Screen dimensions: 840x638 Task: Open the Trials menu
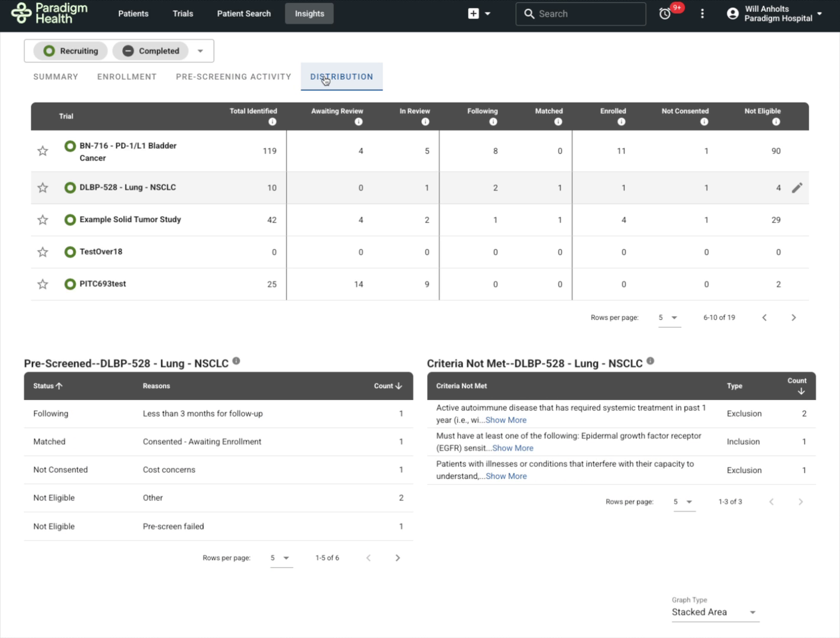tap(183, 14)
